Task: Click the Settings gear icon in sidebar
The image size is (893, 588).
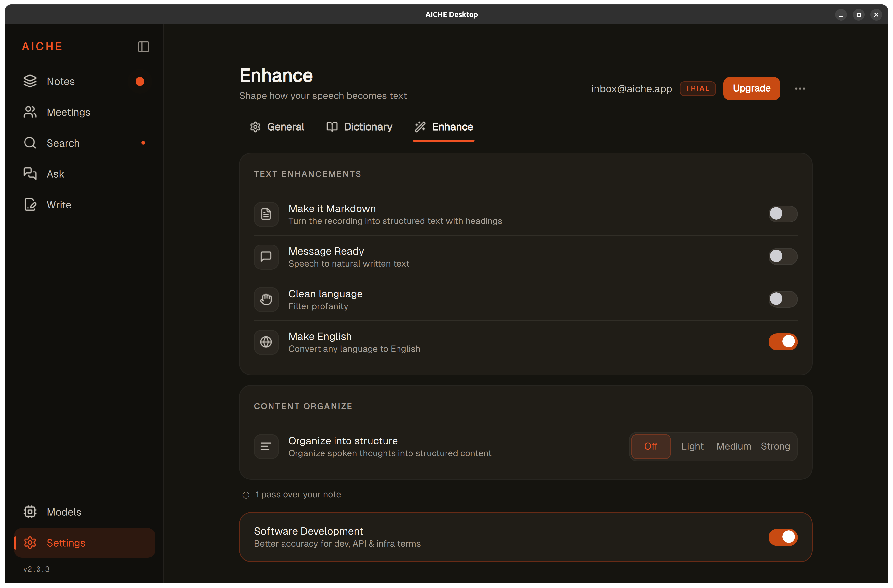Action: pyautogui.click(x=30, y=543)
